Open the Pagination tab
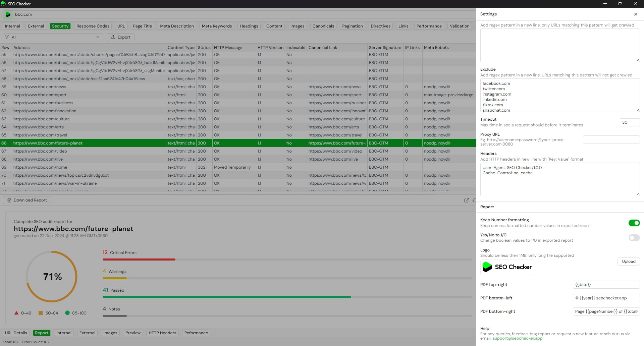The width and height of the screenshot is (644, 346). [353, 26]
